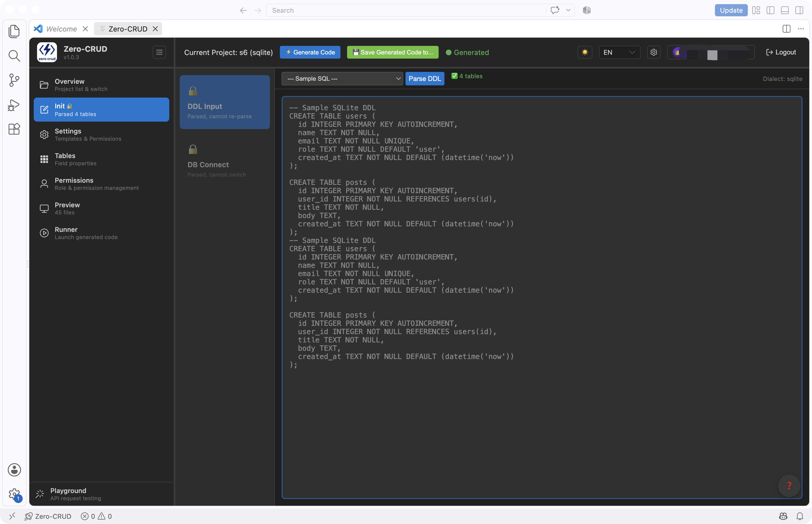Open Manage gear in activity bar

tap(14, 494)
